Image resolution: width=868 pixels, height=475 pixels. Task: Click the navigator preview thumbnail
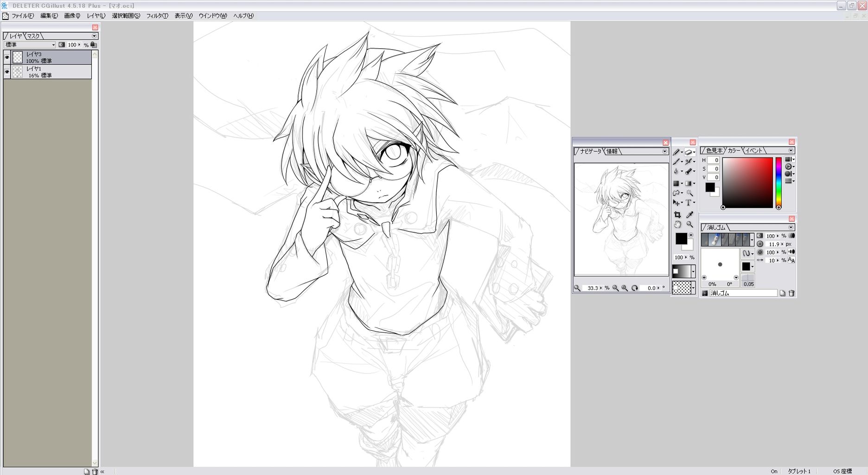point(621,219)
